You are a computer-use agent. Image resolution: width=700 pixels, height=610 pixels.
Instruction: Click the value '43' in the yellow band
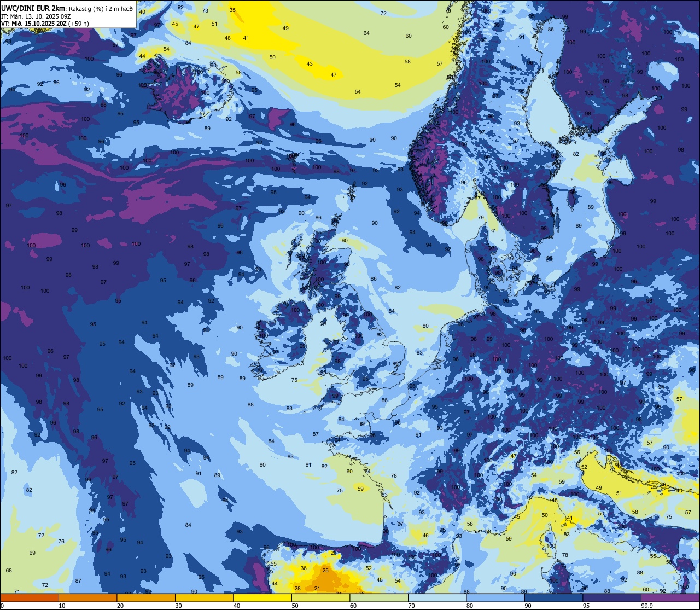[x=310, y=64]
